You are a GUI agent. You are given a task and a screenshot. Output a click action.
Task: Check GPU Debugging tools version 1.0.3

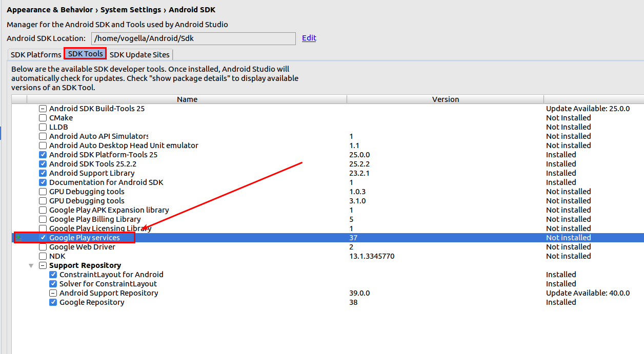43,192
